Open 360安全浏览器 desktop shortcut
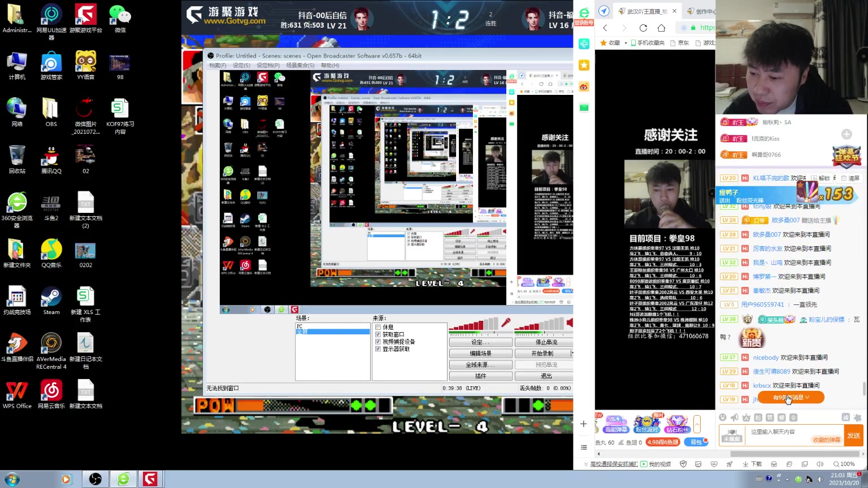Screen dimensions: 868x488 pos(17,210)
